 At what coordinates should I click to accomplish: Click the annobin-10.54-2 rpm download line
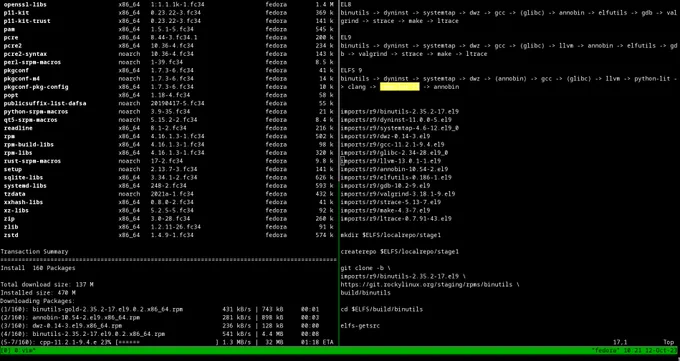click(160, 318)
